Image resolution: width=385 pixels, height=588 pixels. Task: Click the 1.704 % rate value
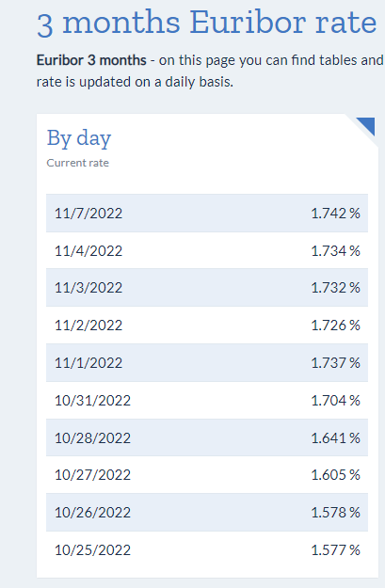click(x=335, y=401)
